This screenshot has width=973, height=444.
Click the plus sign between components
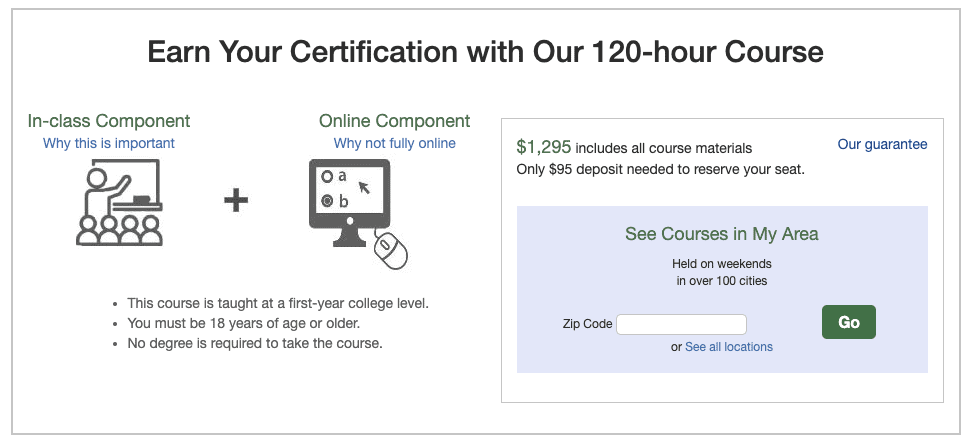click(236, 201)
